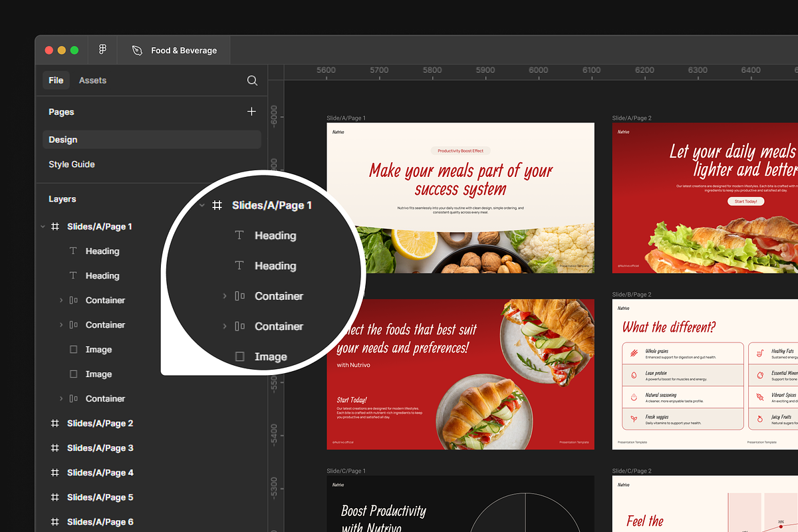Viewport: 798px width, 532px height.
Task: Select the second Heading layer label in sidebar
Action: (102, 276)
